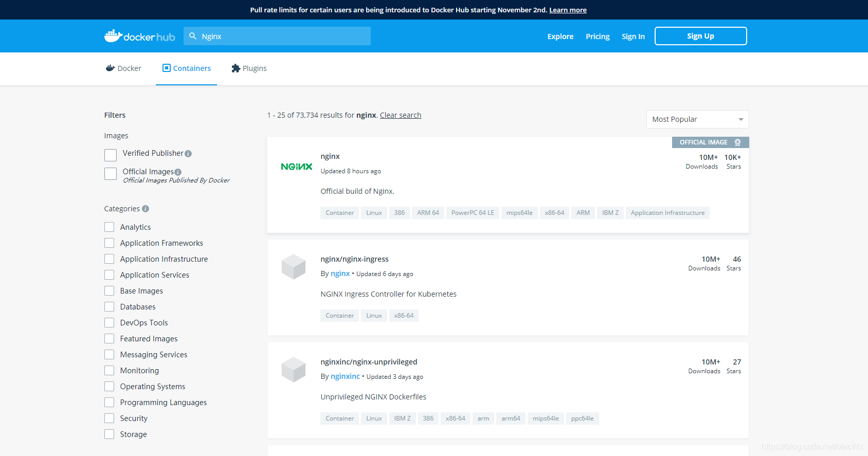Click the Clear search link
Image resolution: width=868 pixels, height=456 pixels.
(x=401, y=115)
